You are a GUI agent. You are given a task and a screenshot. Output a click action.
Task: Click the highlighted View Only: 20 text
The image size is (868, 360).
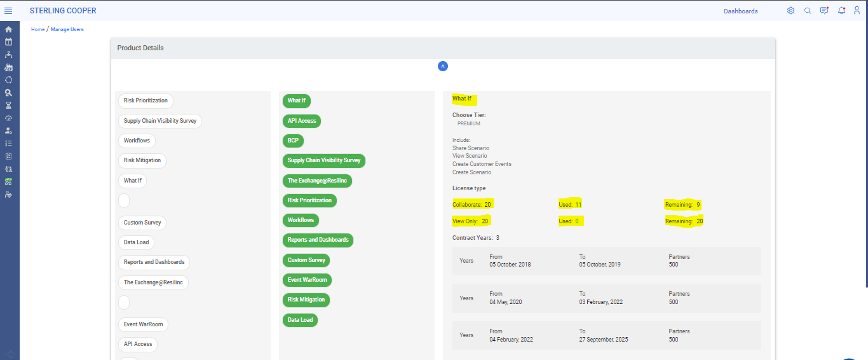click(471, 221)
